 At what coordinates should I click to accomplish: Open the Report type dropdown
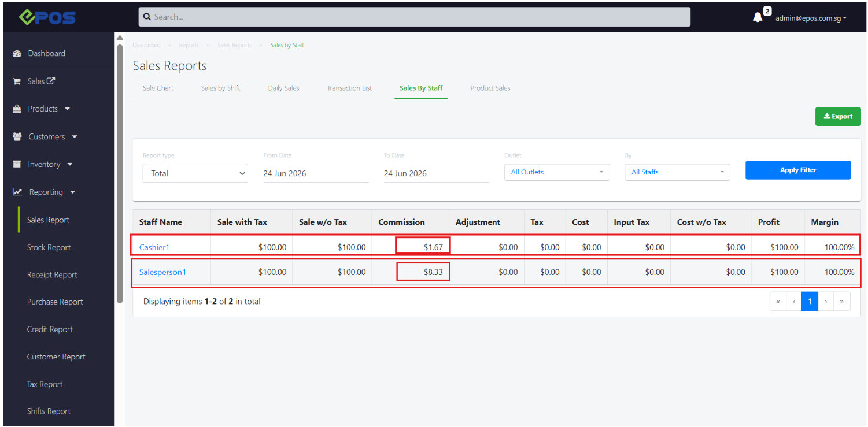click(x=195, y=173)
